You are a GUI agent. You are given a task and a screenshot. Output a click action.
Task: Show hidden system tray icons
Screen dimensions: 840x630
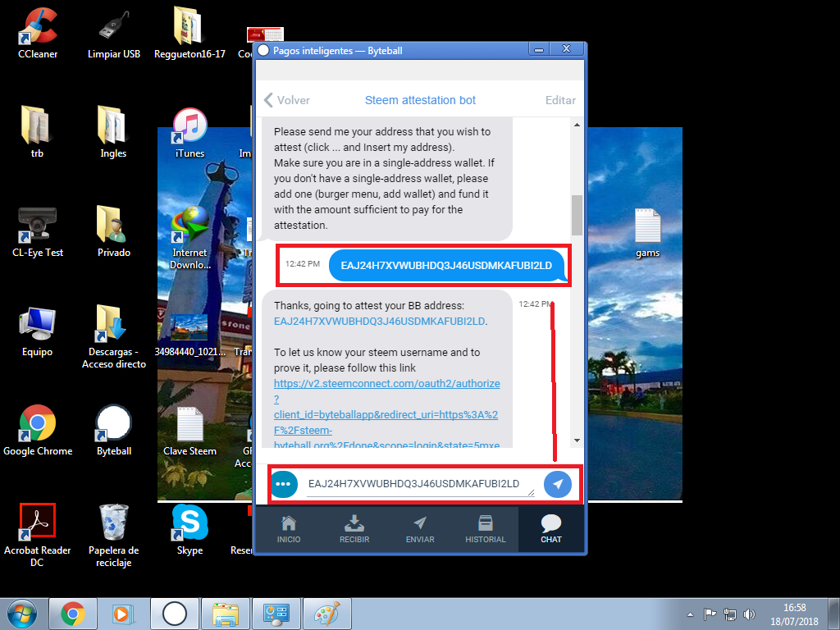[691, 614]
